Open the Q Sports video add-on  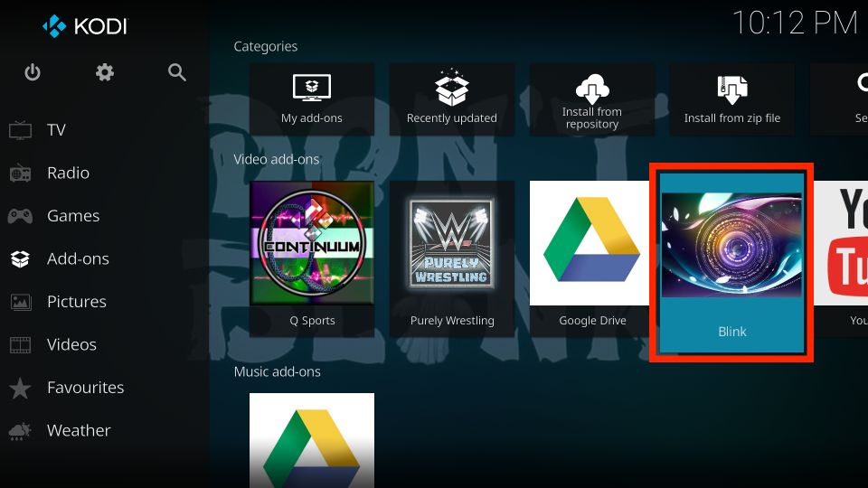point(312,259)
